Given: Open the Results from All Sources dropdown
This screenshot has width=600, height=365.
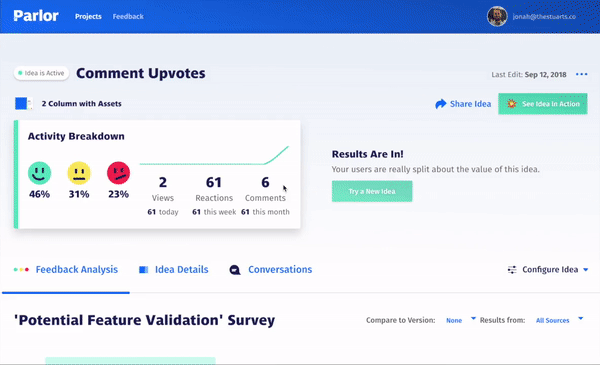Looking at the screenshot, I should point(559,320).
